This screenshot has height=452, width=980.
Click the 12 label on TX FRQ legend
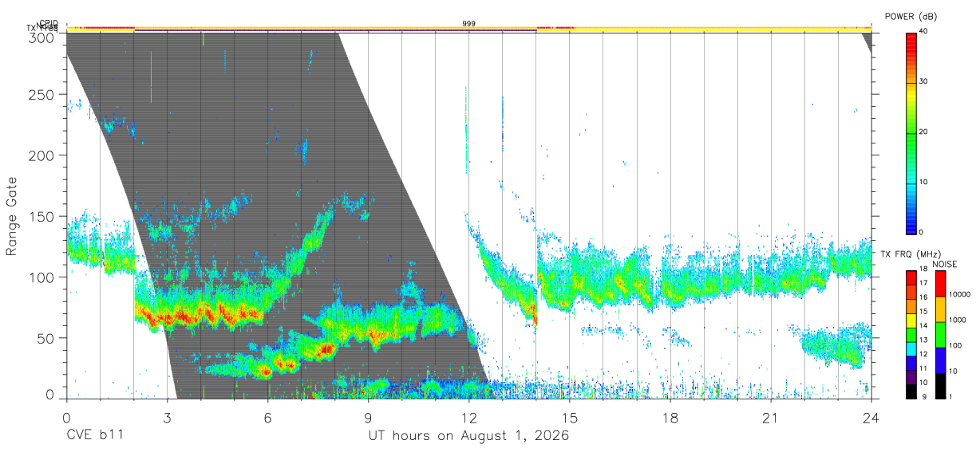923,354
